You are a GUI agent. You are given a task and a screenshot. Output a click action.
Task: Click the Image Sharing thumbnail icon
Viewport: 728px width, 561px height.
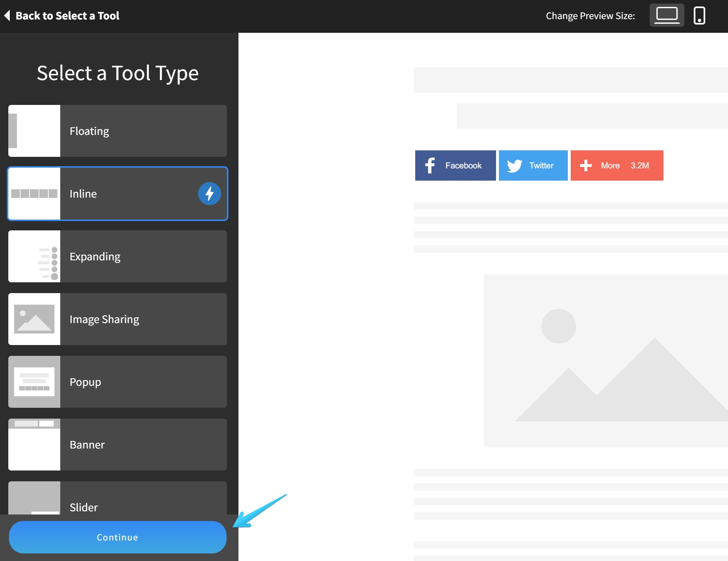(34, 319)
